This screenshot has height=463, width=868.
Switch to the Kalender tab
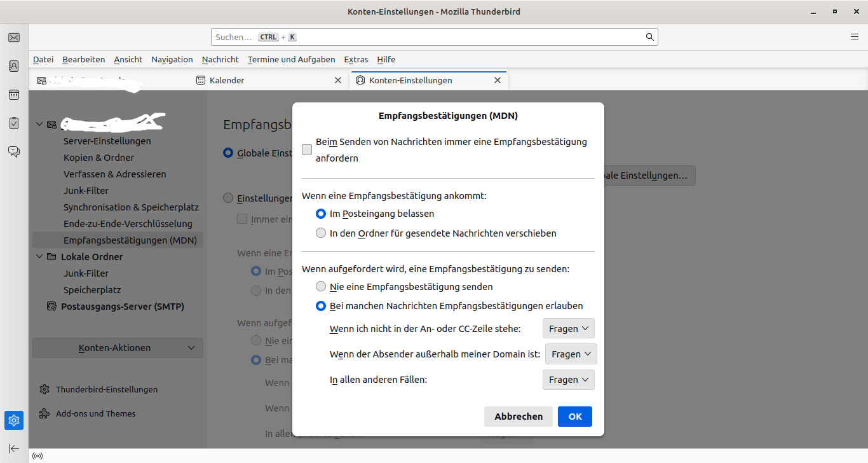click(x=269, y=80)
